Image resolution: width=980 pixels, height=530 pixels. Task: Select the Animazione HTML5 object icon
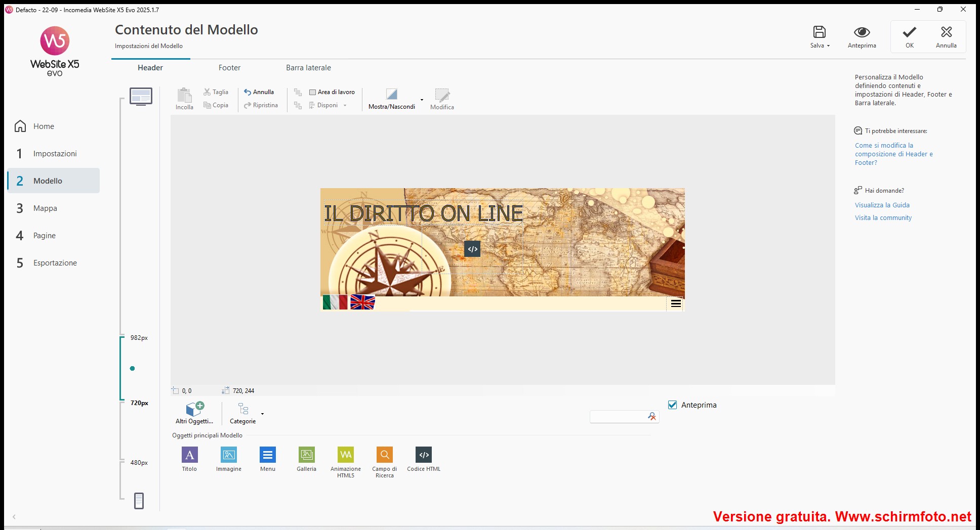click(346, 455)
